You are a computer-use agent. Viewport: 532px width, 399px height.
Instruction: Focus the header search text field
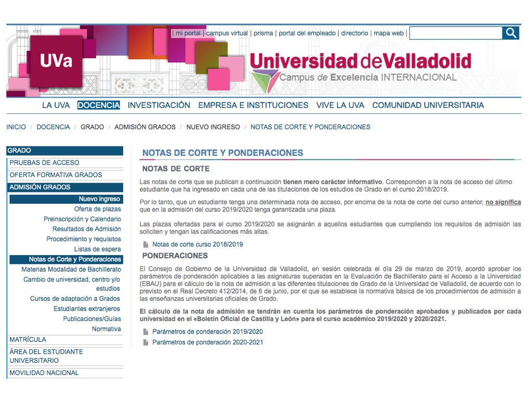point(456,33)
